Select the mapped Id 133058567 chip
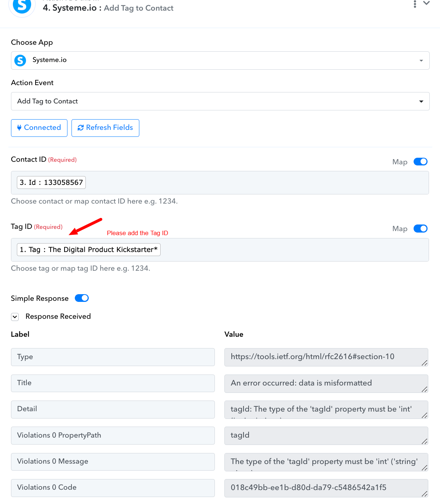Screen dimensions: 440x504 [x=51, y=182]
